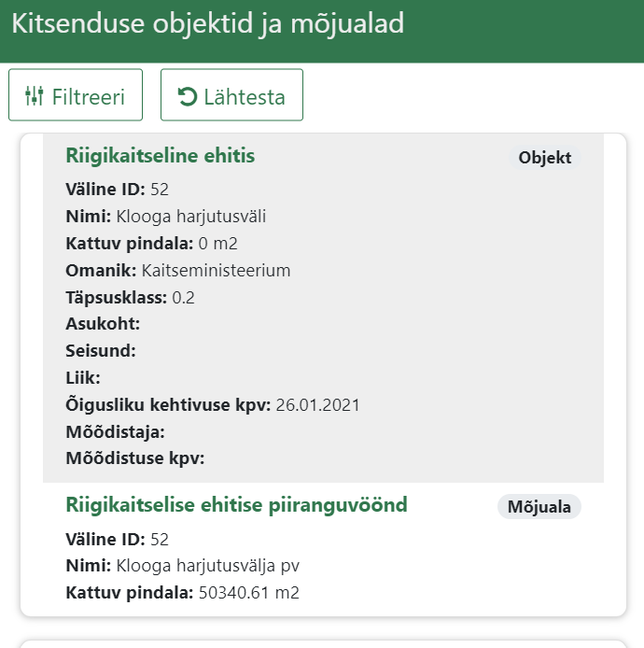Open Riigikaitselise ehitise piiranguvöönd heading
The width and height of the screenshot is (644, 648).
pyautogui.click(x=236, y=505)
